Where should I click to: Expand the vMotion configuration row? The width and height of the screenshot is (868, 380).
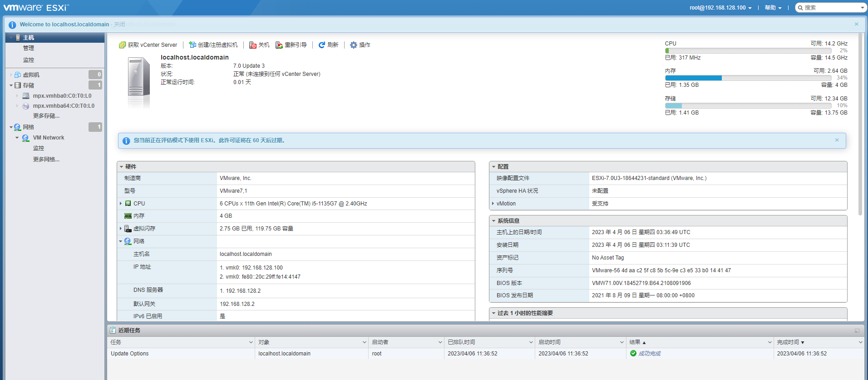[x=493, y=204]
